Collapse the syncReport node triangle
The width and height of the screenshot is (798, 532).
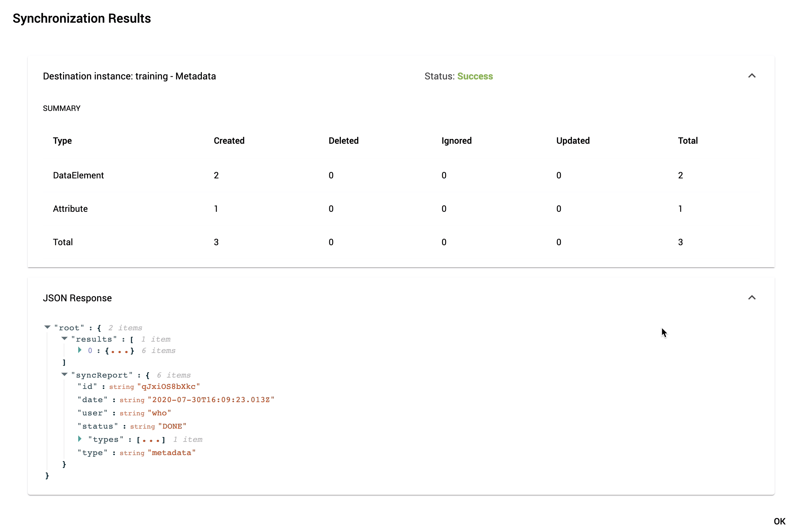point(64,374)
